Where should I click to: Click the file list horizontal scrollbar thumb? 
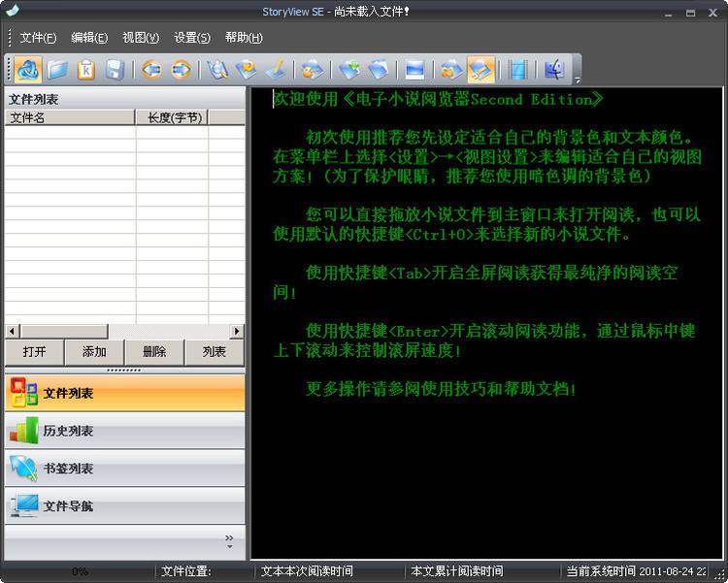tap(64, 332)
